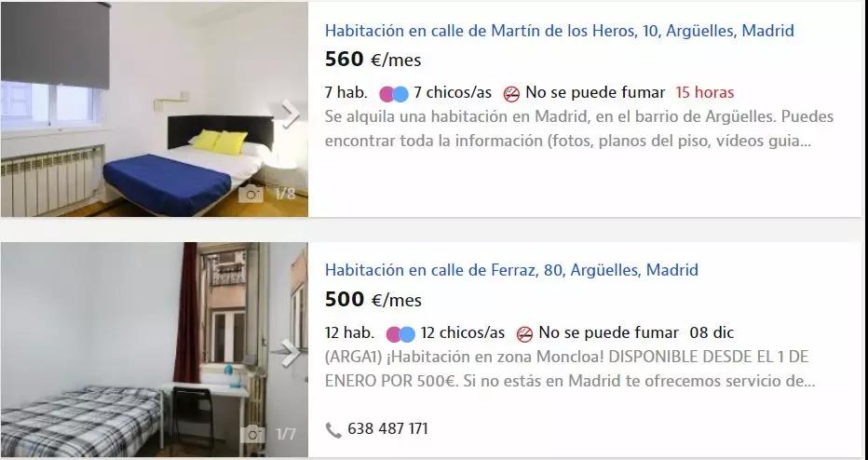
Task: Show next photo of the Martín de los Heros room
Action: (x=290, y=114)
